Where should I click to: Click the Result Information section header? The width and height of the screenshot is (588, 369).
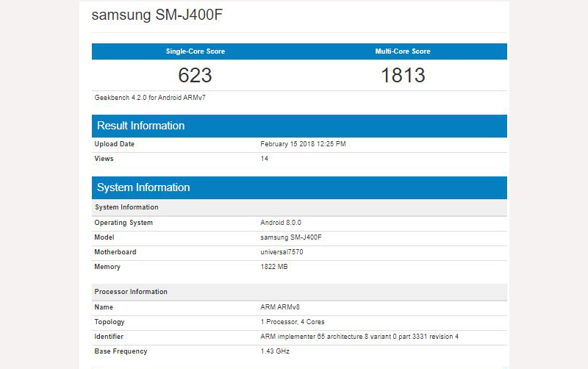tap(299, 126)
